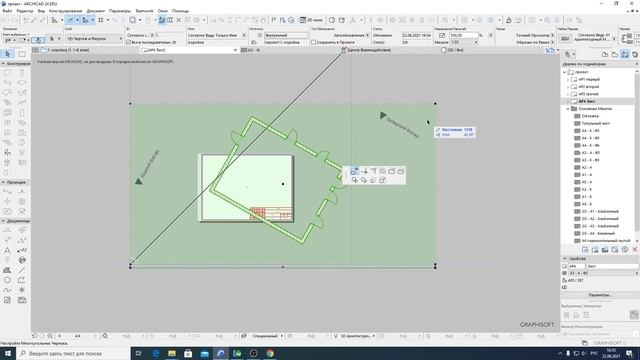Choose the Spline tool in the toolbox
Image resolution: width=640 pixels, height=360 pixels.
pyautogui.click(x=7, y=290)
